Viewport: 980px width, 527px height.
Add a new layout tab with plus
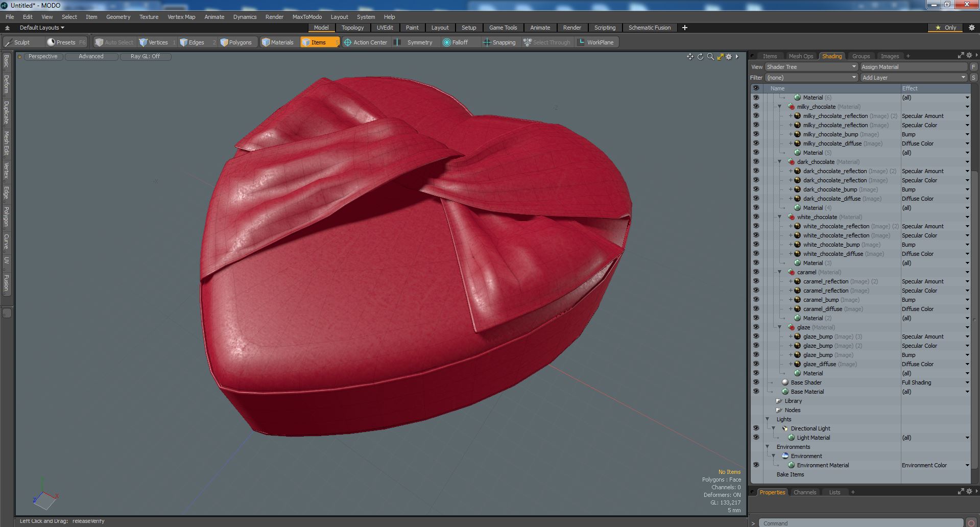[x=684, y=28]
